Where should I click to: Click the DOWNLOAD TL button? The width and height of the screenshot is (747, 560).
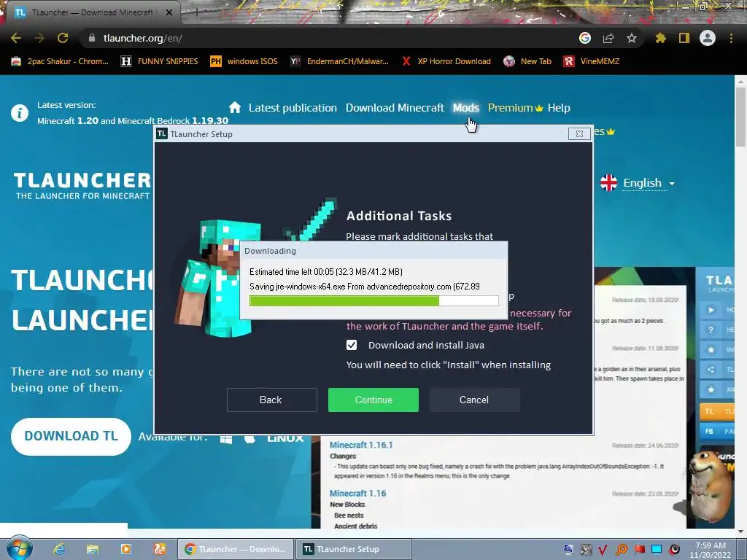(71, 436)
